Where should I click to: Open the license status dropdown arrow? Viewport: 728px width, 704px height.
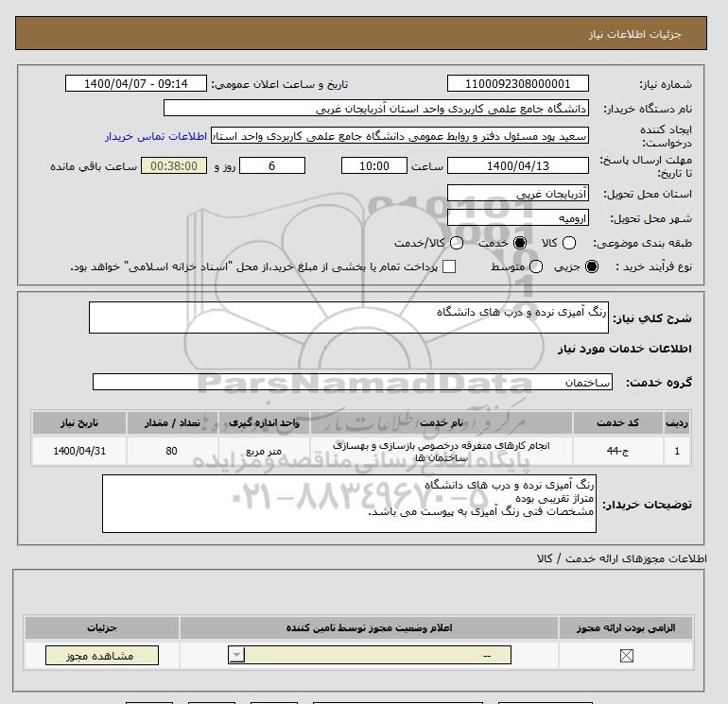[236, 655]
